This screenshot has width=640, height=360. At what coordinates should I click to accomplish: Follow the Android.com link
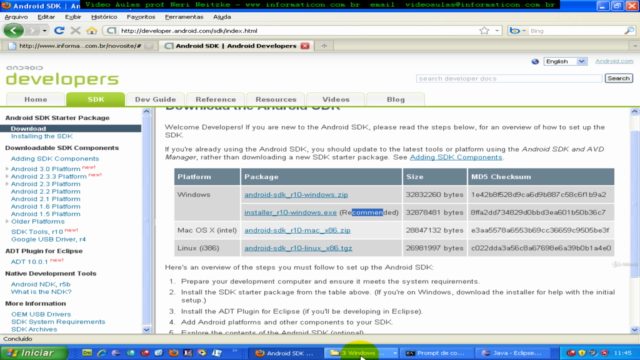point(614,61)
